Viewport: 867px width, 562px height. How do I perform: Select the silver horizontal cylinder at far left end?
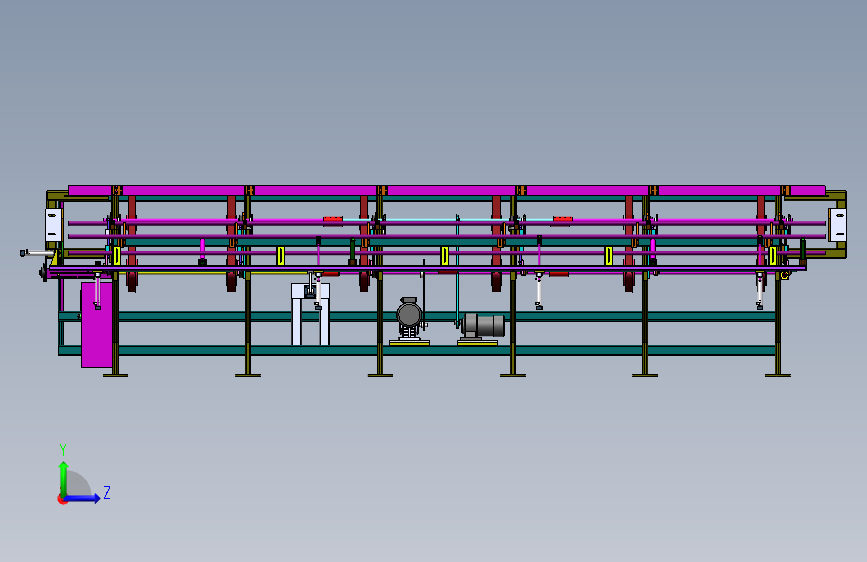pos(39,253)
